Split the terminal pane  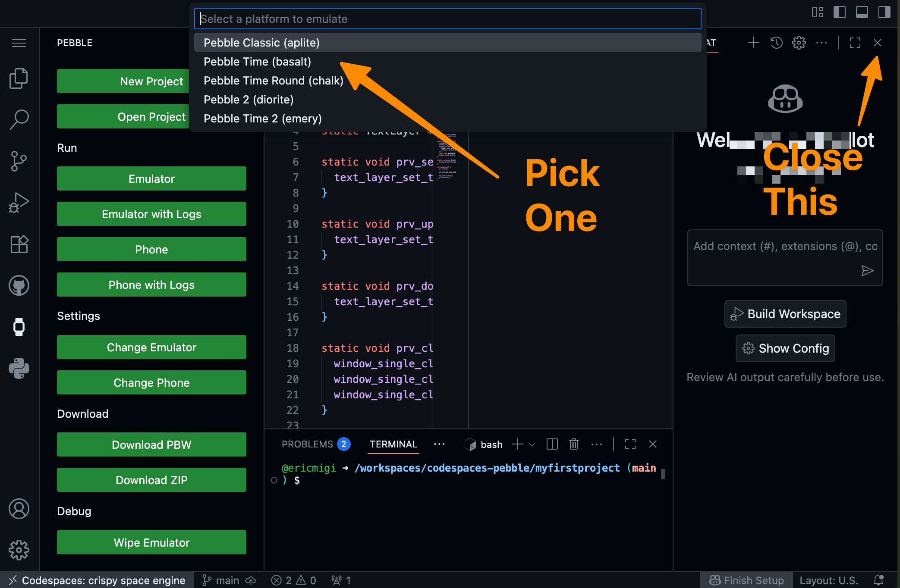tap(552, 444)
